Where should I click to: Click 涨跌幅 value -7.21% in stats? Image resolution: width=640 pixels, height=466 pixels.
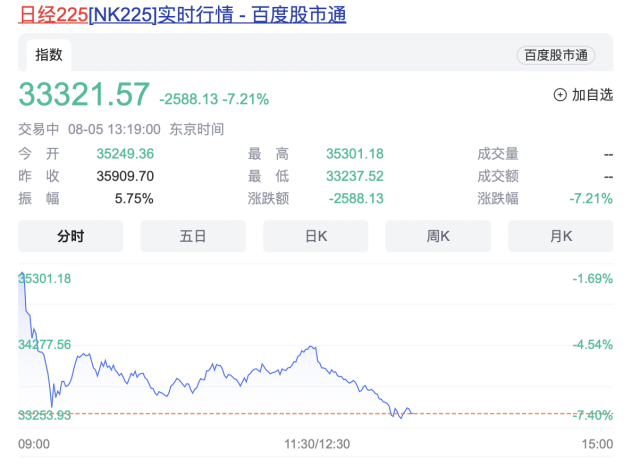pos(591,199)
